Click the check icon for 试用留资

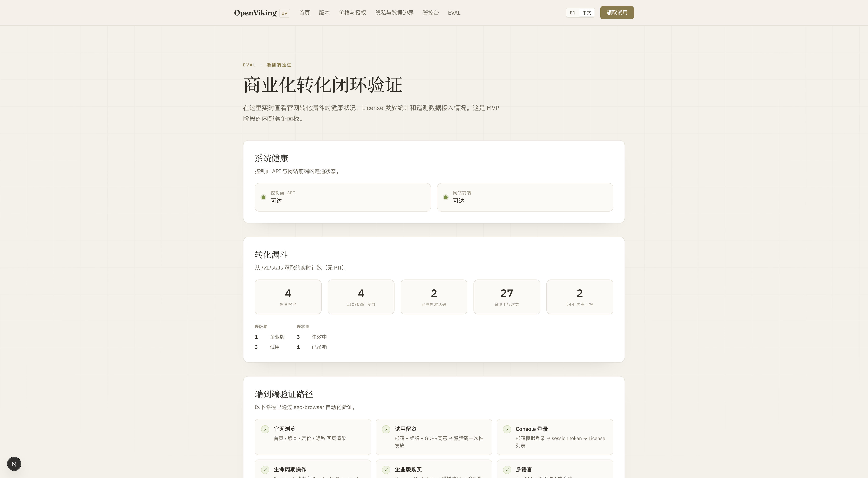pyautogui.click(x=386, y=429)
